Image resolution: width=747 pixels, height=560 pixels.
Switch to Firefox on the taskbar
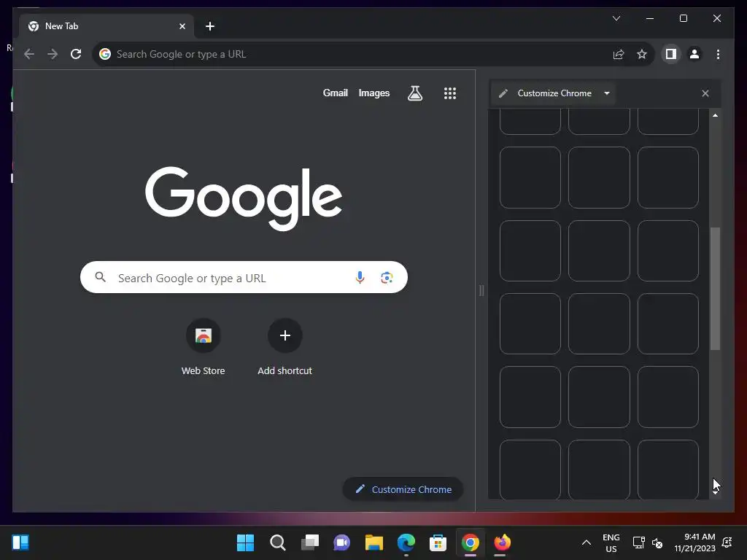coord(502,542)
